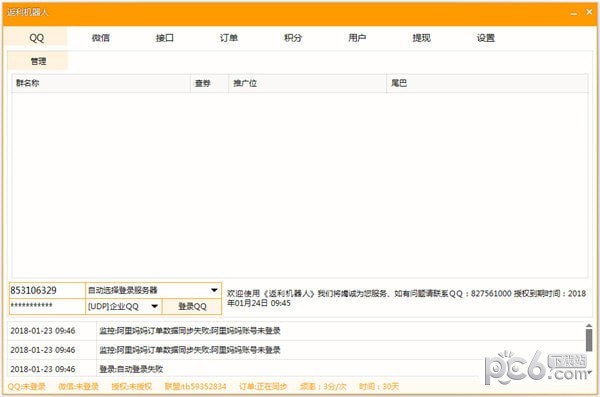Open the 接口 tab
Viewport: 600px width, 397px height.
point(165,38)
